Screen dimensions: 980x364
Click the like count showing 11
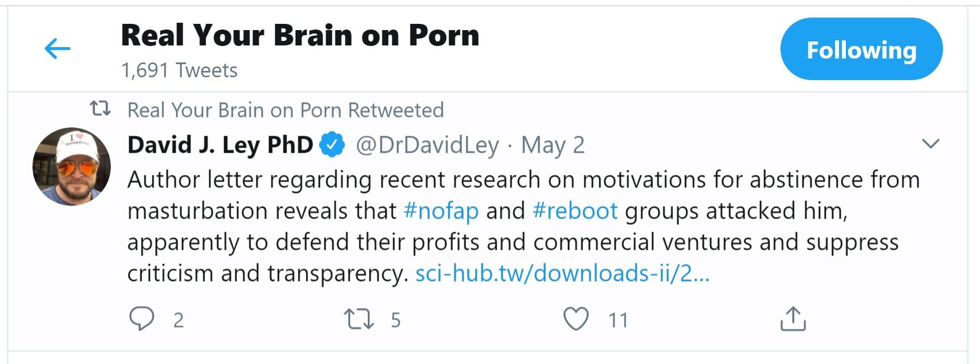(618, 320)
